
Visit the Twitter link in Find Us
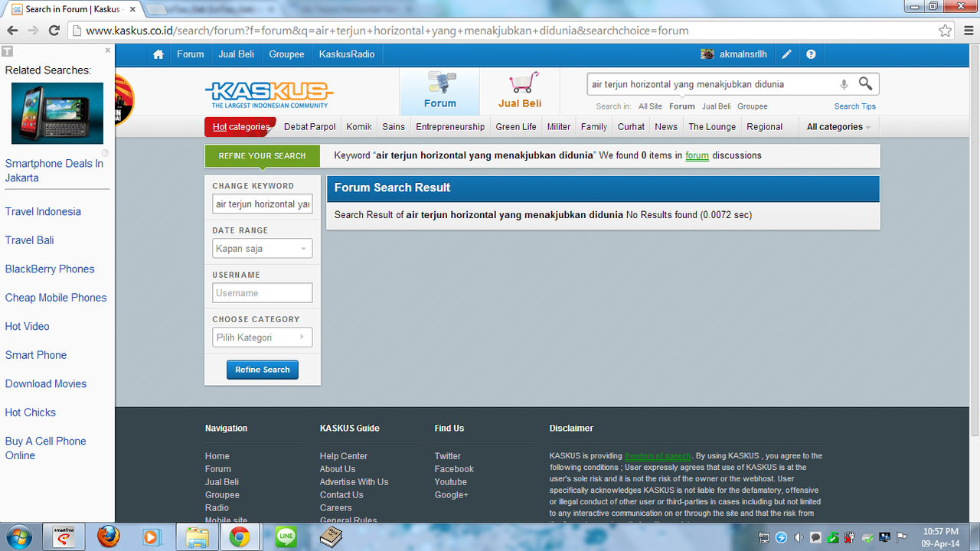[448, 456]
